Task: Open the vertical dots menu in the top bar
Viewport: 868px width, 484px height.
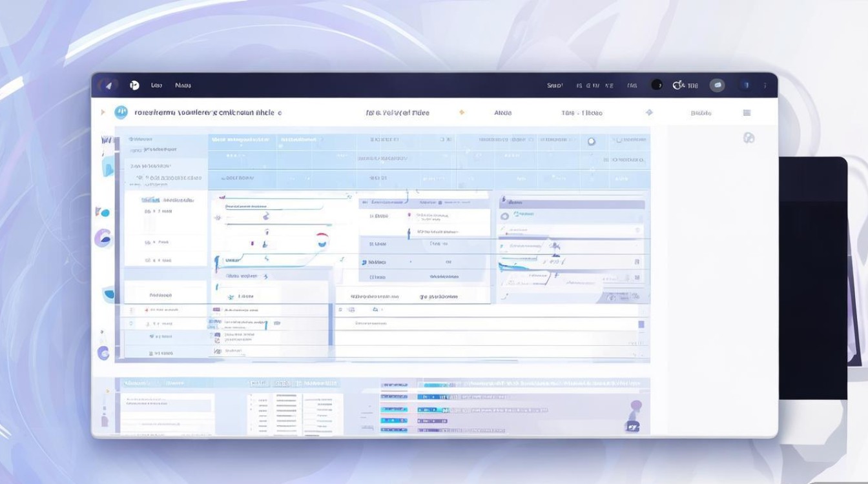Action: 765,85
